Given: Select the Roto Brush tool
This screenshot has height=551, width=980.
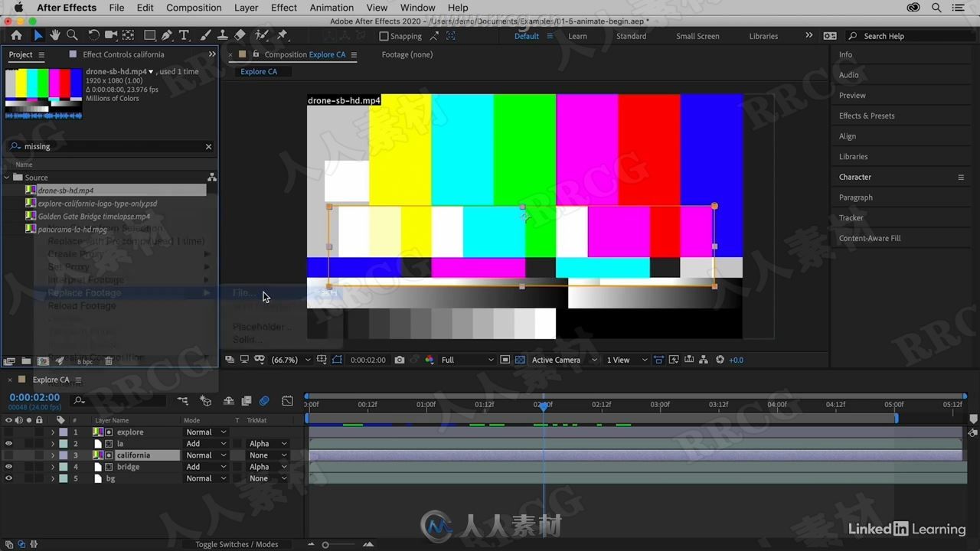Looking at the screenshot, I should click(x=262, y=35).
